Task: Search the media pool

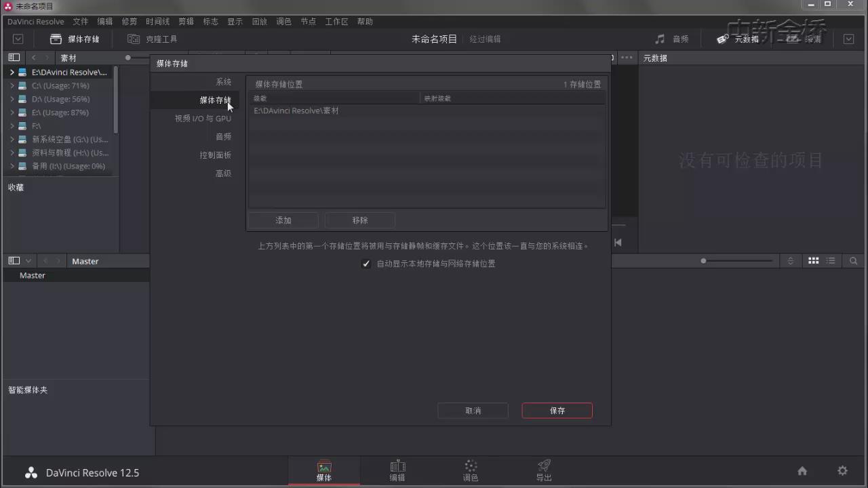Action: pos(853,260)
